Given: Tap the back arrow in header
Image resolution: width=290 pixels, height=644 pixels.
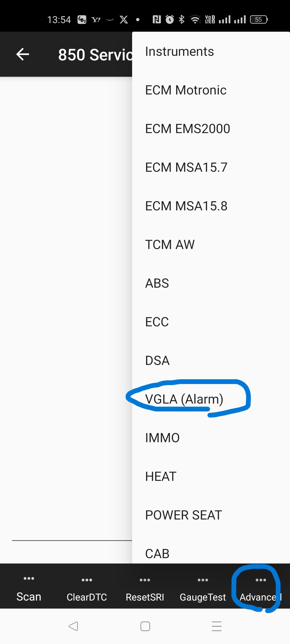Looking at the screenshot, I should [x=23, y=54].
